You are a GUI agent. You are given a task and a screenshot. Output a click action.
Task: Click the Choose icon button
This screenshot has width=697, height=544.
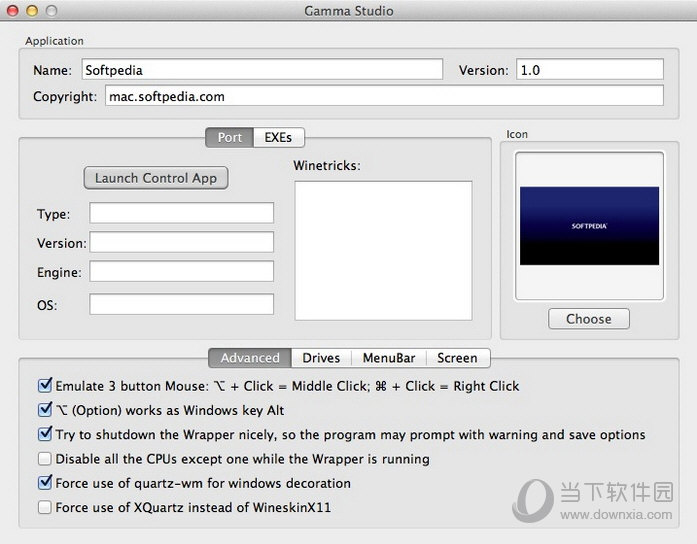(589, 319)
